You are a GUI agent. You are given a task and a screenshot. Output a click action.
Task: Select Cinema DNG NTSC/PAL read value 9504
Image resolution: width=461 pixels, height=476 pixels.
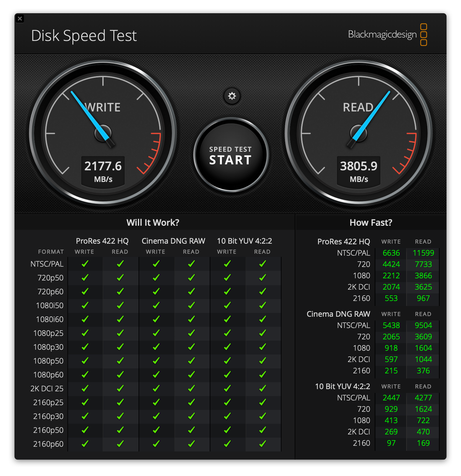423,325
